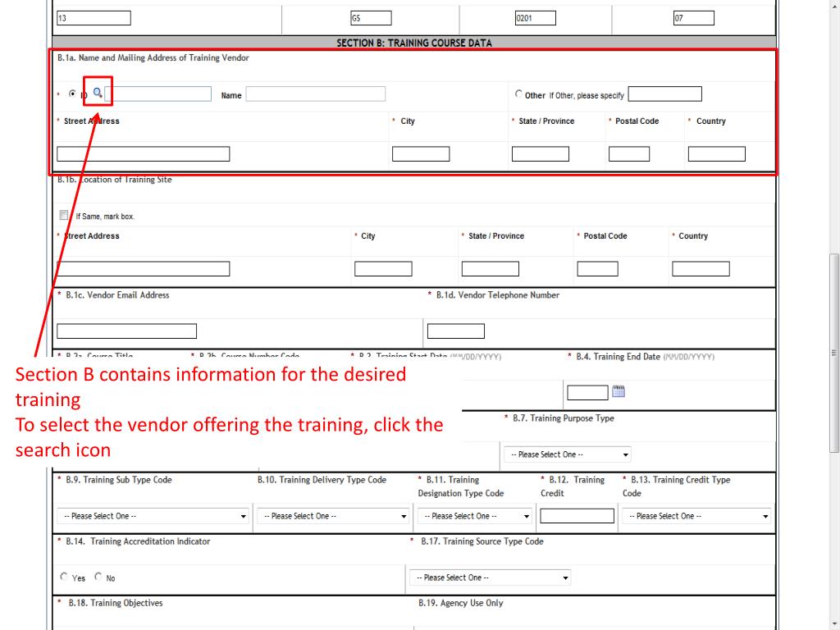This screenshot has height=630, width=840.
Task: Click the 'SECTION B: TRAINING COURSE DATA' header
Action: click(414, 43)
